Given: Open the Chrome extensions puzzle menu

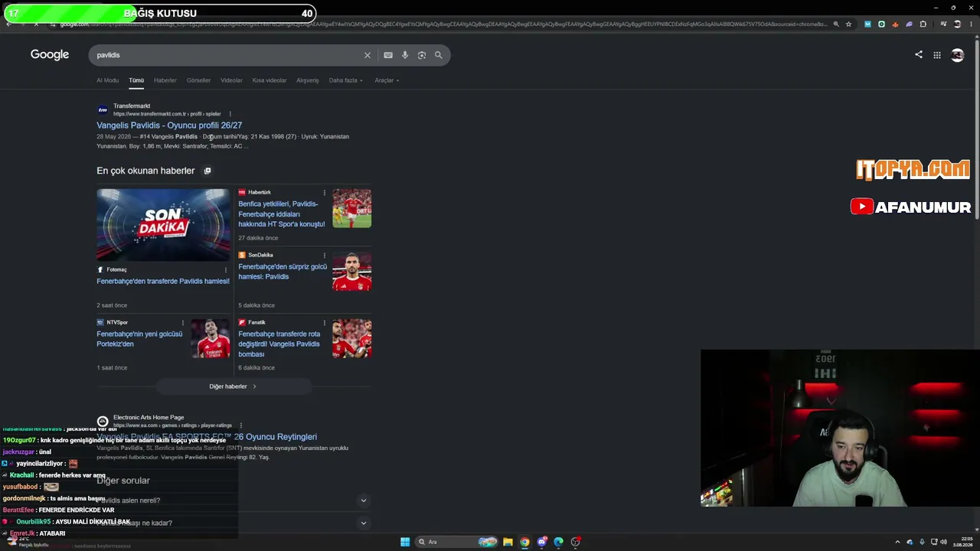Looking at the screenshot, I should (923, 24).
